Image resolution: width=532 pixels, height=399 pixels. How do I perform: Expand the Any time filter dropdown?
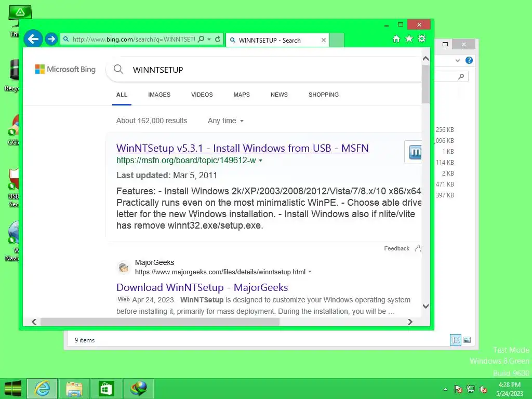coord(225,121)
